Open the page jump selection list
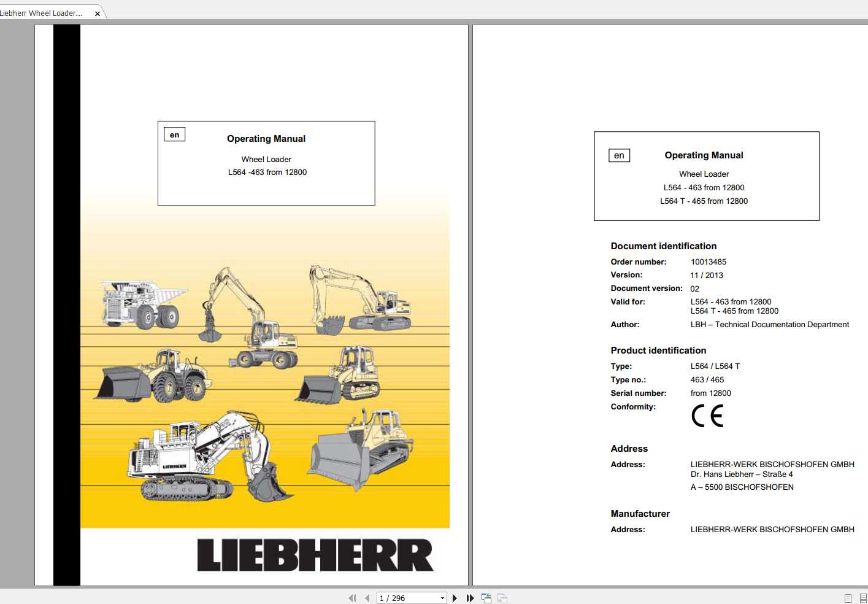Screen dimensions: 868x604 442,597
